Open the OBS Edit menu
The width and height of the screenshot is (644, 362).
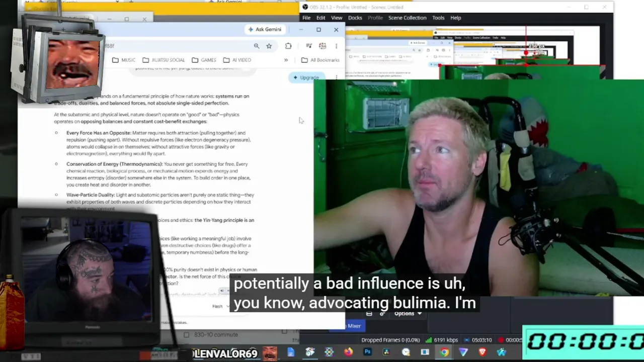point(321,18)
